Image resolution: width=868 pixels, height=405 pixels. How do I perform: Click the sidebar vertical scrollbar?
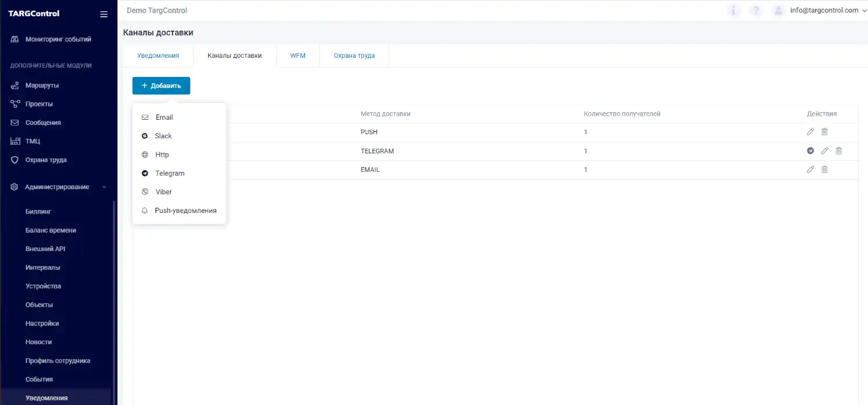[114, 302]
